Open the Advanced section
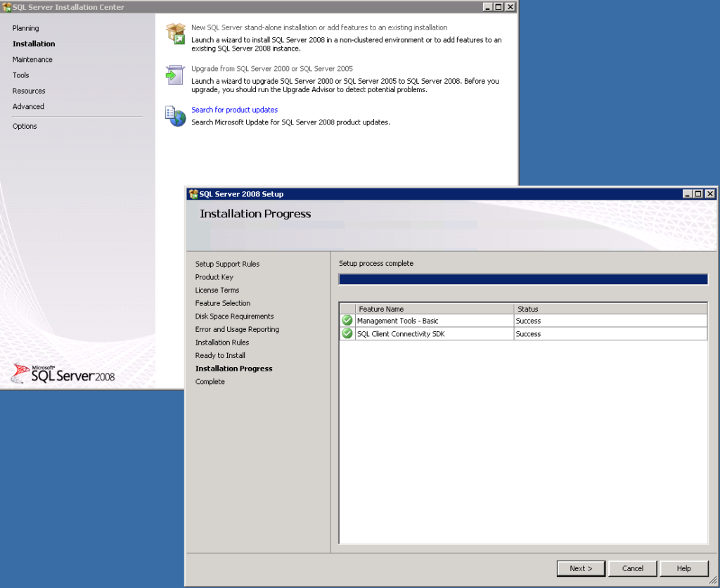 click(28, 106)
